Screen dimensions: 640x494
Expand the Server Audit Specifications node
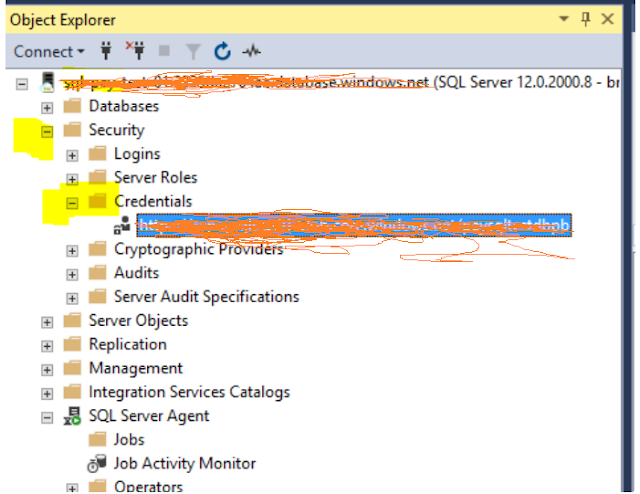(72, 298)
